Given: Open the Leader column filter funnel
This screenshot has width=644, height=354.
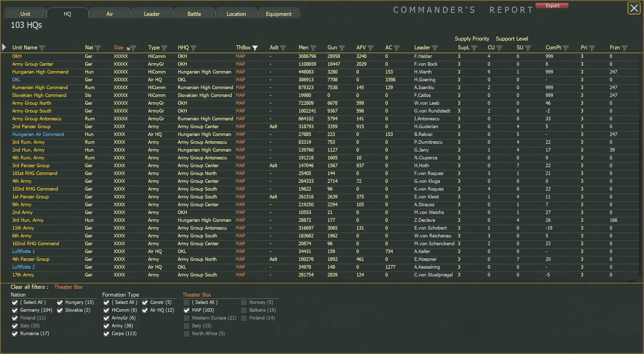Looking at the screenshot, I should pos(435,48).
